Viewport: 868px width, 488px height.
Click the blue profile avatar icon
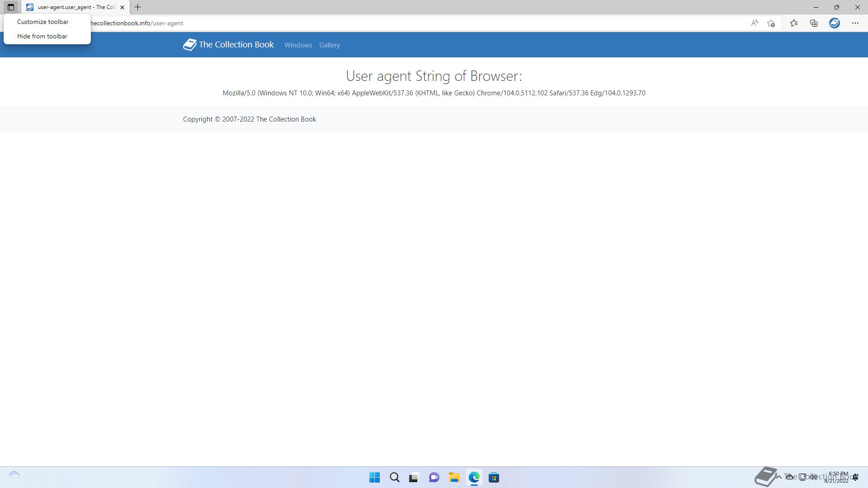tap(834, 23)
